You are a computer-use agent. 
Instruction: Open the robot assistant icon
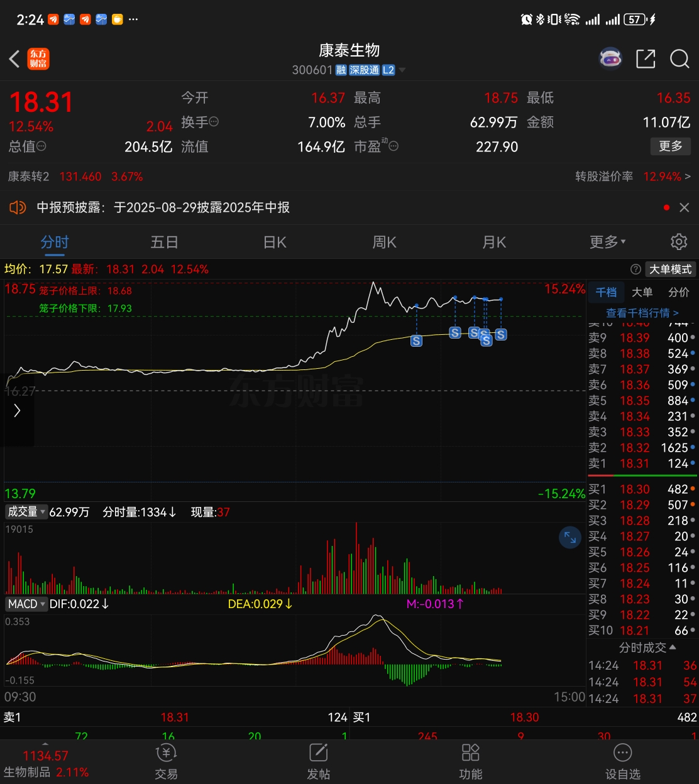tap(610, 58)
